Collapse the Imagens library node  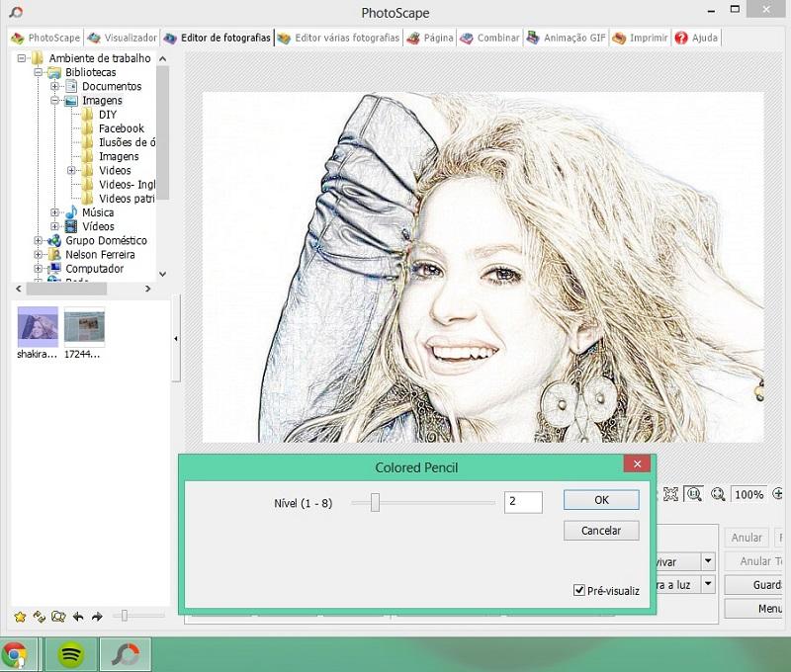(56, 101)
